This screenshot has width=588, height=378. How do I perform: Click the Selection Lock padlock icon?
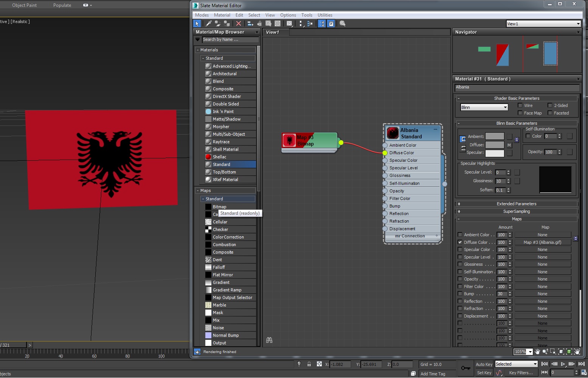coord(309,364)
